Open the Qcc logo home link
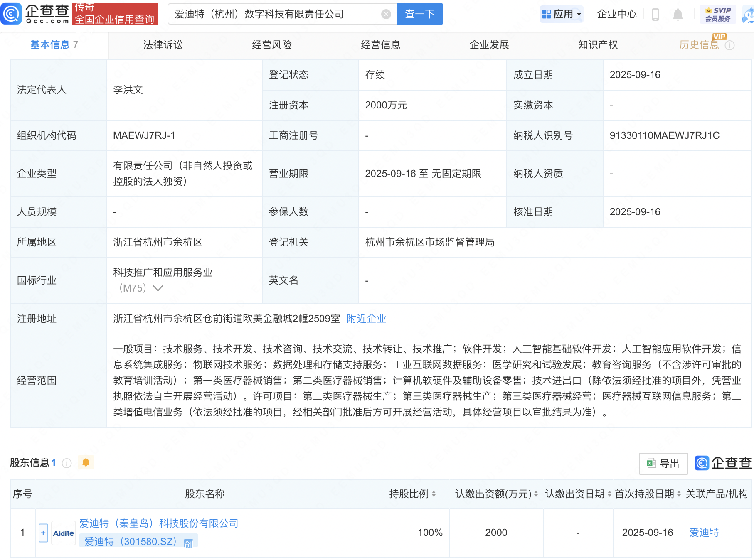The height and width of the screenshot is (560, 754). [35, 14]
